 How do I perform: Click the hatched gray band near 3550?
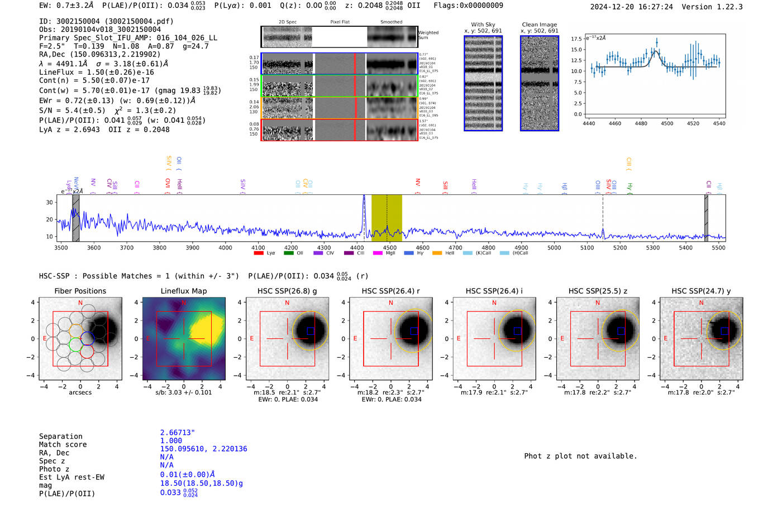tap(75, 218)
